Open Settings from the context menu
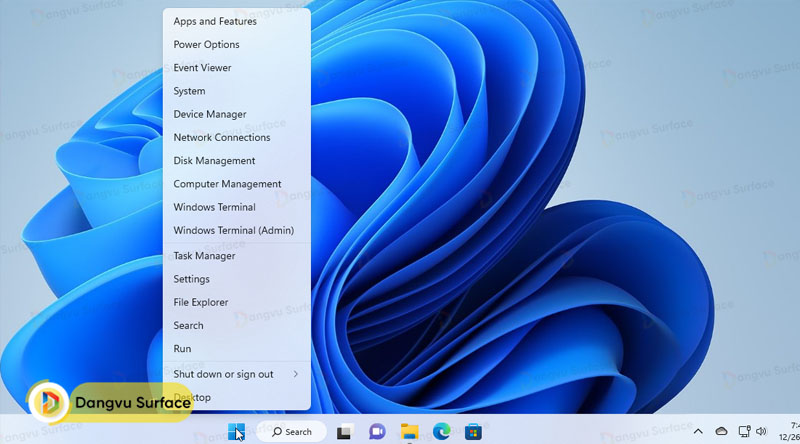800x444 pixels. tap(237, 279)
